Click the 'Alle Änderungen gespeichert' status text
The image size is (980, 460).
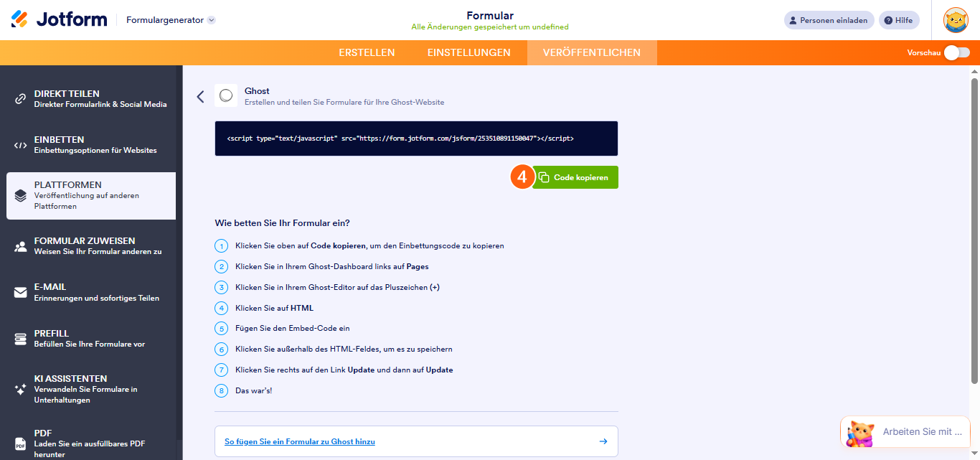489,27
